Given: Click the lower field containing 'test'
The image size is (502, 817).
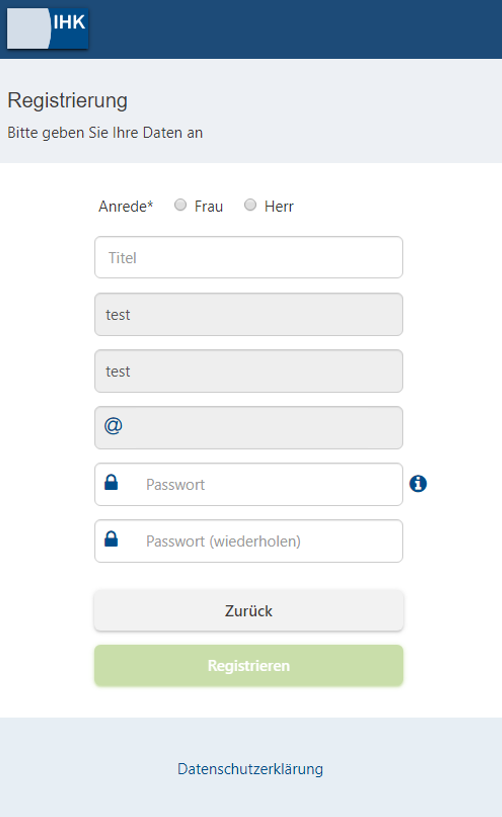Looking at the screenshot, I should pyautogui.click(x=249, y=371).
